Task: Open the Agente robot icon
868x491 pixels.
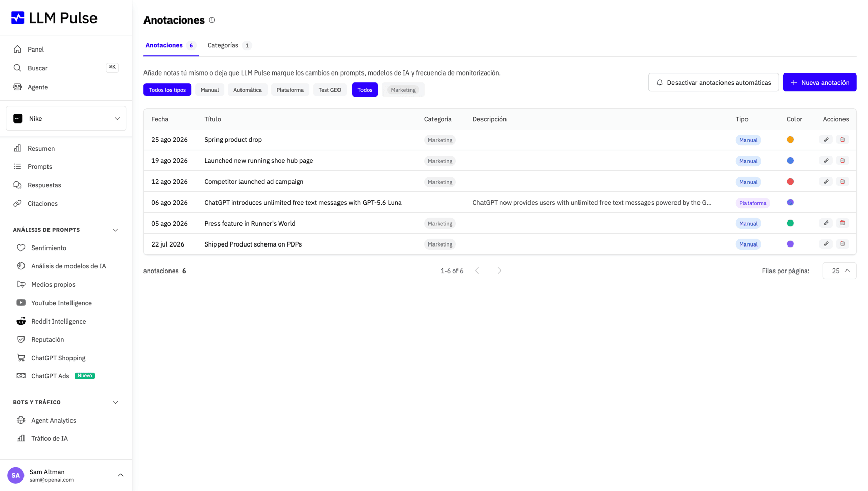Action: [x=17, y=87]
